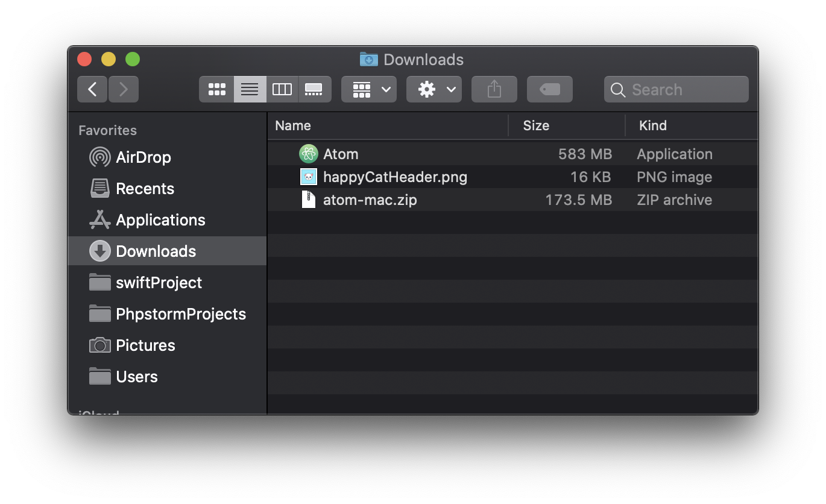The width and height of the screenshot is (826, 504).
Task: Click the Edit Tags toolbar button
Action: point(550,89)
